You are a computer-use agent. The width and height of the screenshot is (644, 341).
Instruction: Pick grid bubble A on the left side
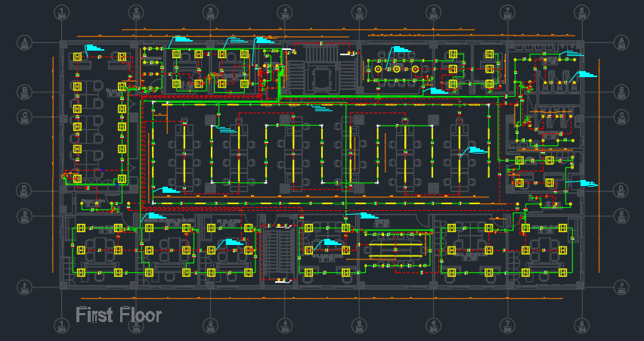pyautogui.click(x=25, y=42)
